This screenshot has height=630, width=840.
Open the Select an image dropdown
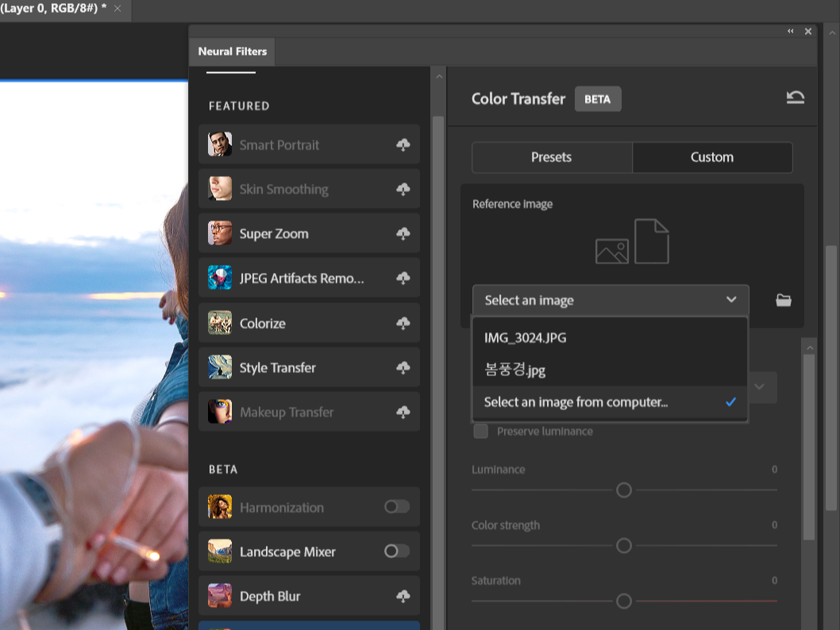tap(611, 300)
